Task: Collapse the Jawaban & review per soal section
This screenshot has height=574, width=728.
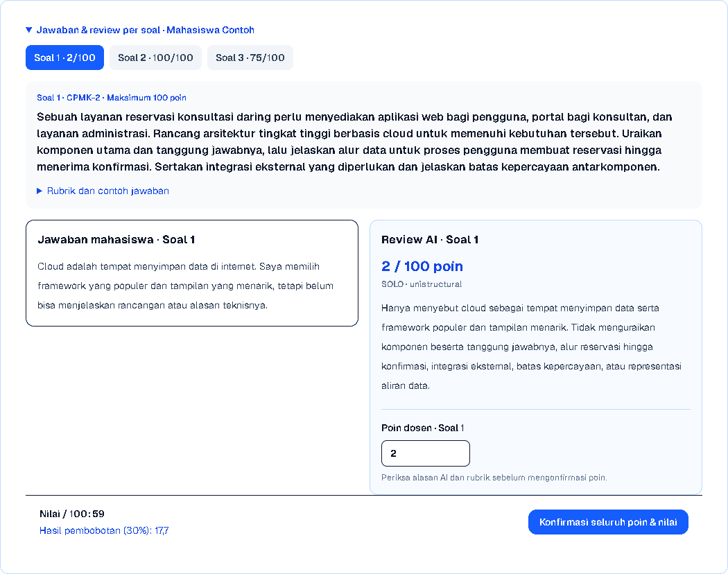Action: point(140,31)
